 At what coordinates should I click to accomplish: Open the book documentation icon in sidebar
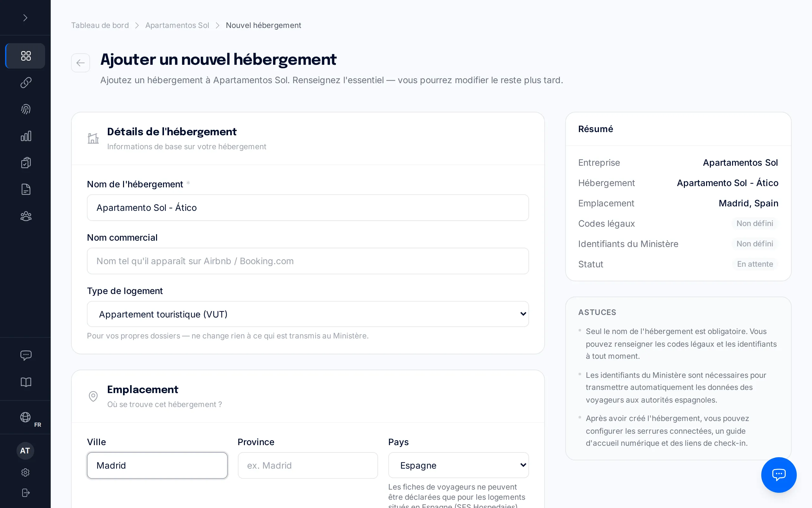pos(25,382)
